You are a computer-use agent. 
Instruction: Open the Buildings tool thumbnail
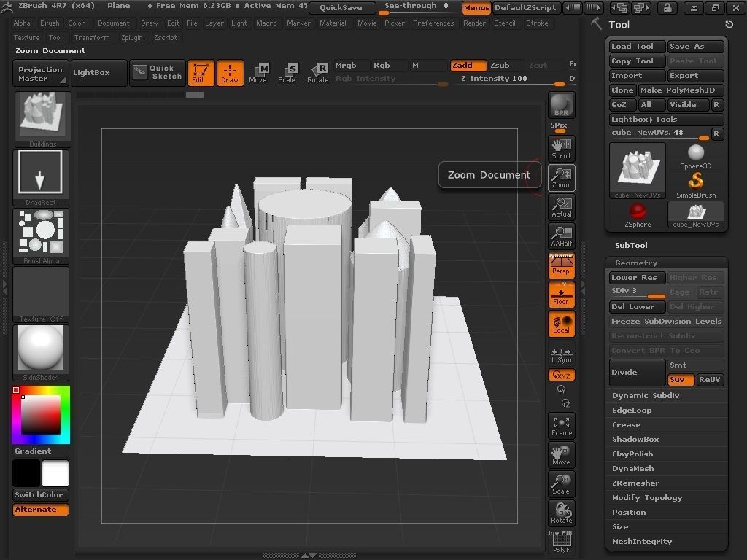pos(43,119)
